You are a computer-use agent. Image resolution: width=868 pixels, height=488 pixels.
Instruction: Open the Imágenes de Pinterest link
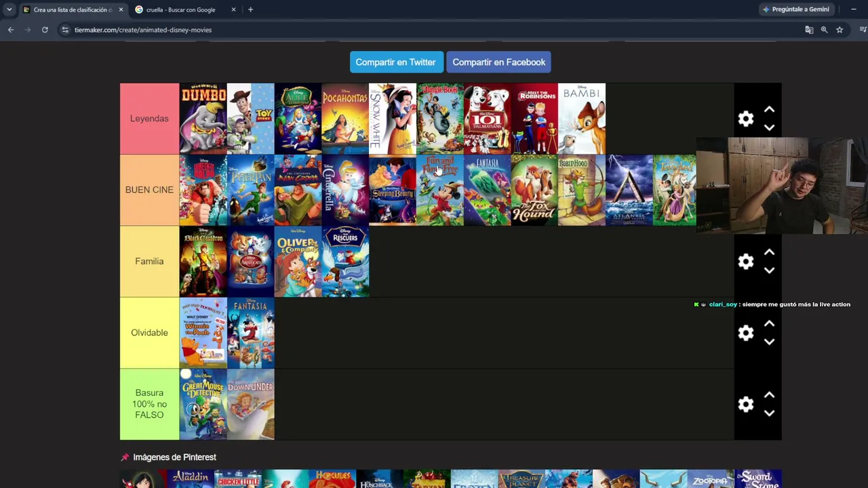point(174,457)
